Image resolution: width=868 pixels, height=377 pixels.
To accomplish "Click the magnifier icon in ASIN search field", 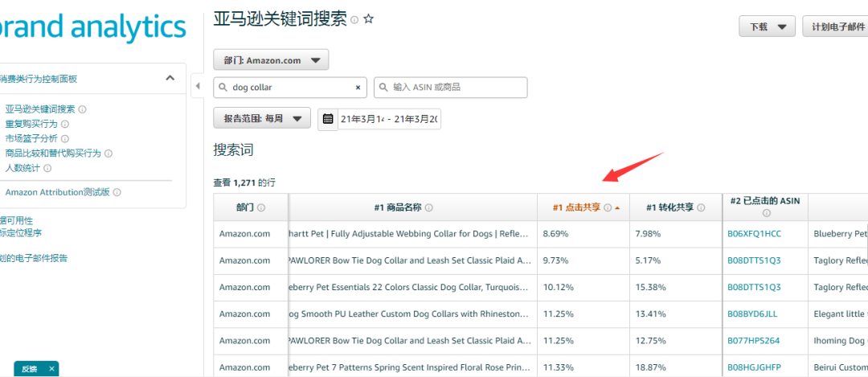I will coord(384,88).
